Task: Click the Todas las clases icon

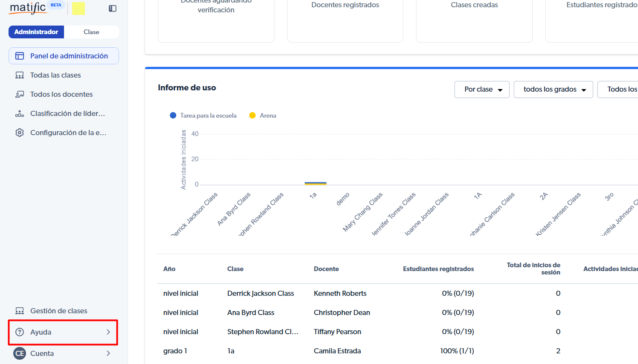Action: (x=20, y=75)
